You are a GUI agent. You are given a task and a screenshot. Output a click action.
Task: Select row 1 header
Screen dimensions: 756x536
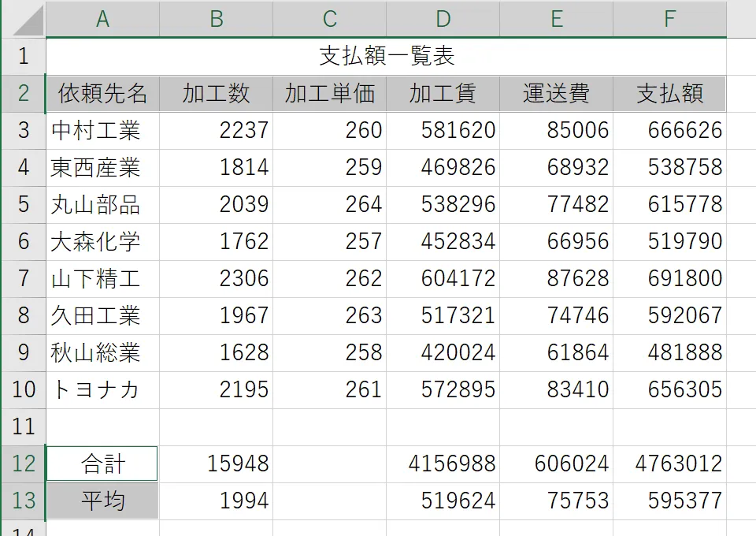point(24,57)
